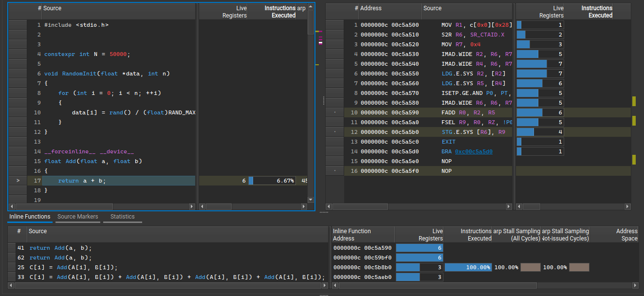Click source panel horizontal scroll right arrow

click(192, 206)
